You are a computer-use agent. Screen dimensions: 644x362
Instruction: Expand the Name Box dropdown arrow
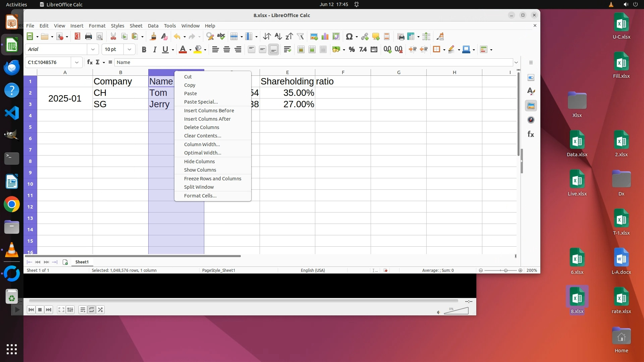tap(77, 62)
